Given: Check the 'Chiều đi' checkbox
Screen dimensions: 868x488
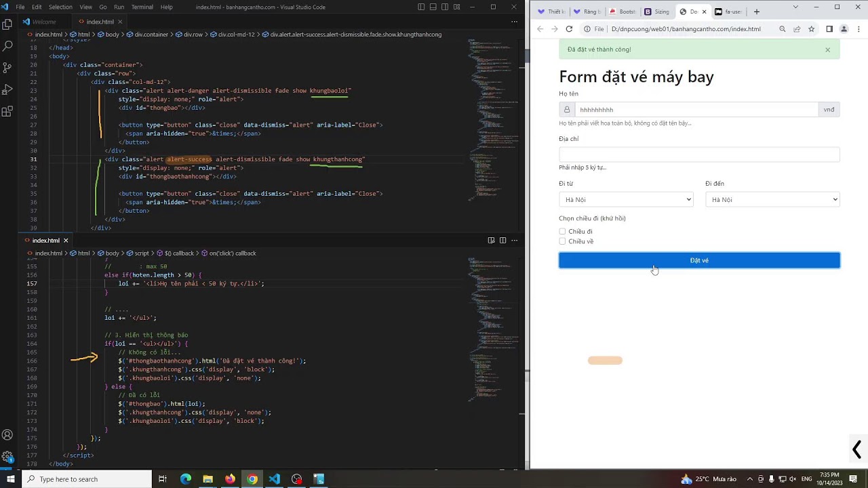Looking at the screenshot, I should (562, 232).
